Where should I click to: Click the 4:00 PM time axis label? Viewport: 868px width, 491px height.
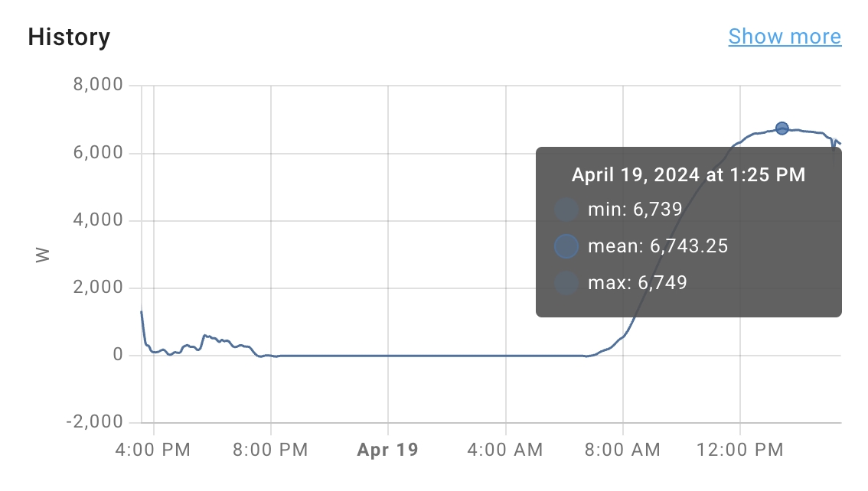(x=153, y=449)
